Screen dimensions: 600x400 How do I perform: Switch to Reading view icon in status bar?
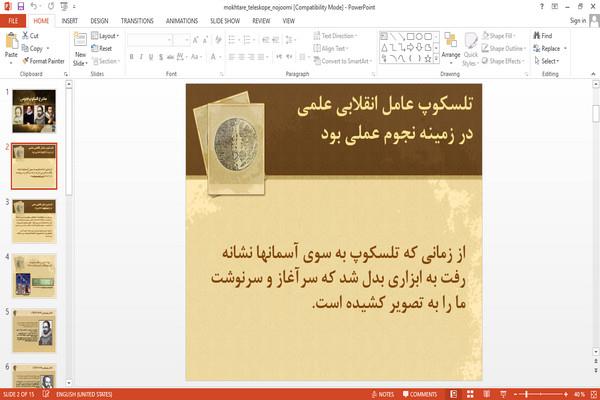click(486, 394)
